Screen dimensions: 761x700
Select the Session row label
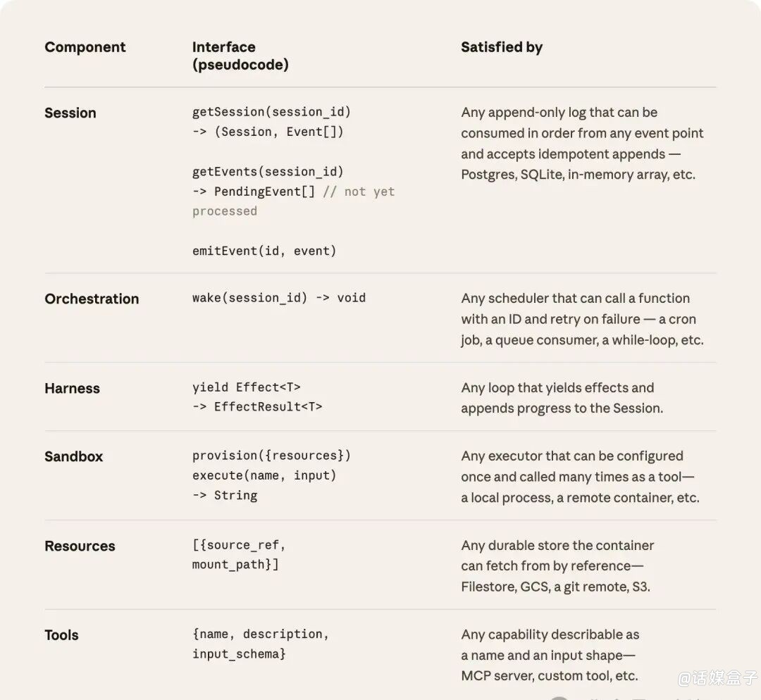[70, 113]
